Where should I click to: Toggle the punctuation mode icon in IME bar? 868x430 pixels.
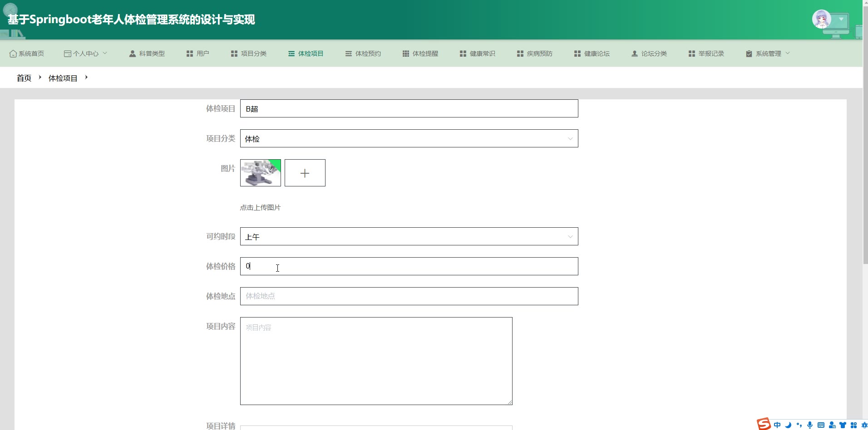[799, 425]
